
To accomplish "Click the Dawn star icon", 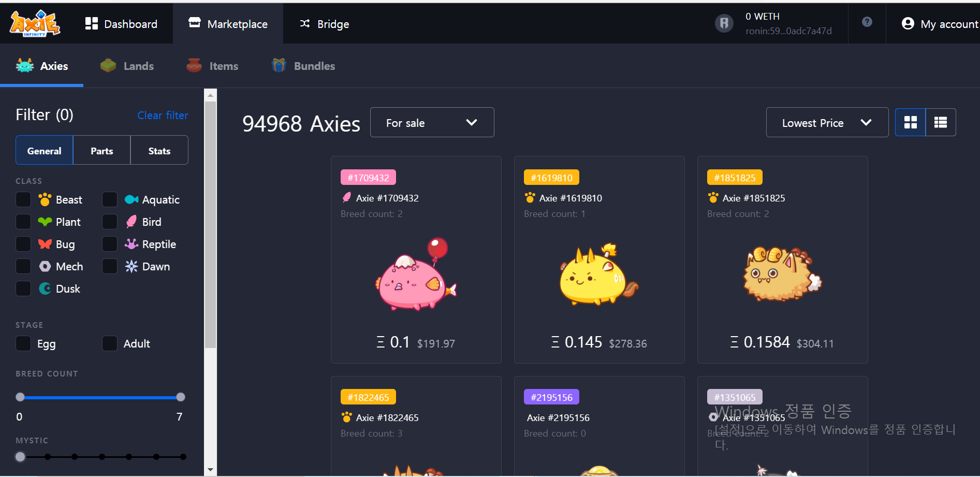I will 131,266.
